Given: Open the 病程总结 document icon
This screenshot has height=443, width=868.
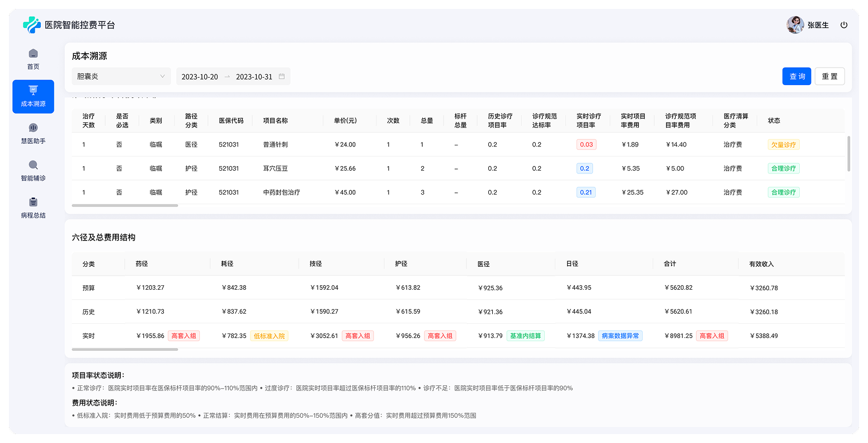Looking at the screenshot, I should (33, 202).
